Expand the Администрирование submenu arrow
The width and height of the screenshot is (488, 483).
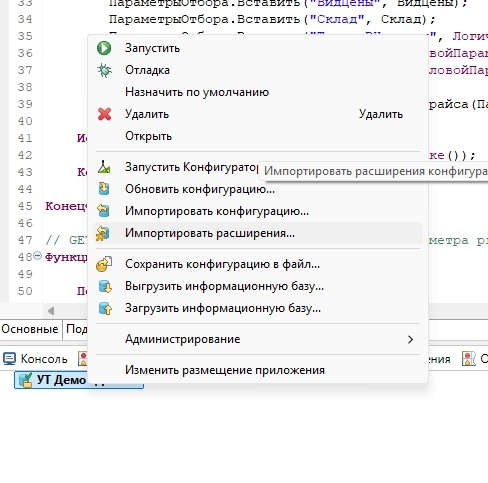point(410,339)
